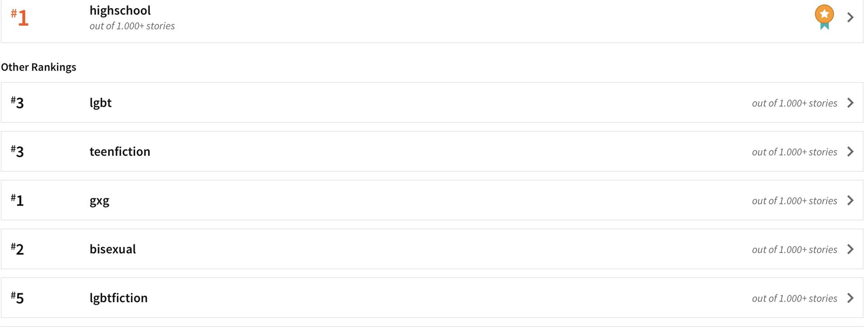868x327 pixels.
Task: Choose the bisexual tag label
Action: pos(113,249)
